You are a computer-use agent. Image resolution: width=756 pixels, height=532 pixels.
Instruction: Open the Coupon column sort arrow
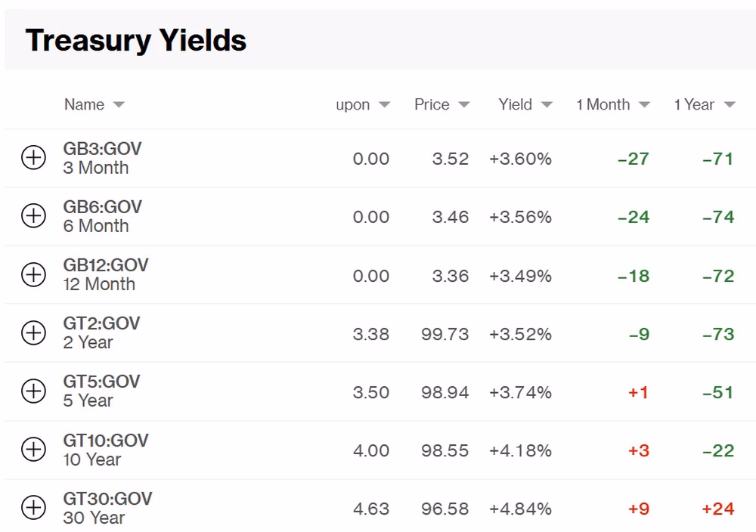click(384, 105)
